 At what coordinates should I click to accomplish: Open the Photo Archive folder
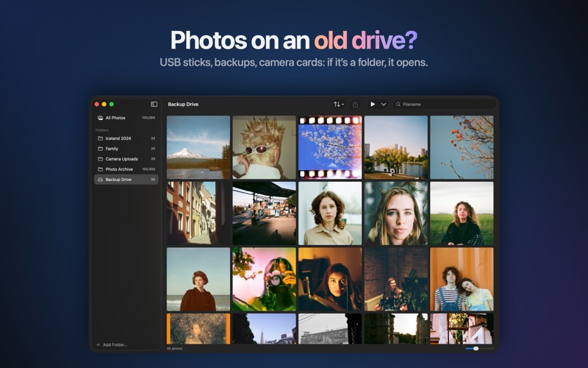[126, 169]
